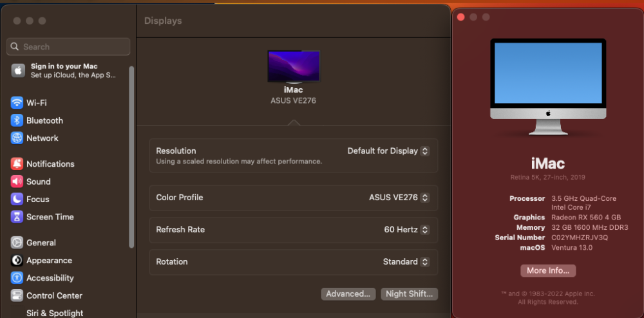Click the iMac image in About window

click(548, 87)
